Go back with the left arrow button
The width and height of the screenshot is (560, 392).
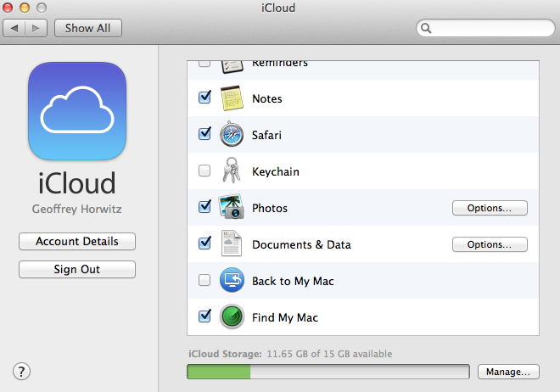point(14,28)
